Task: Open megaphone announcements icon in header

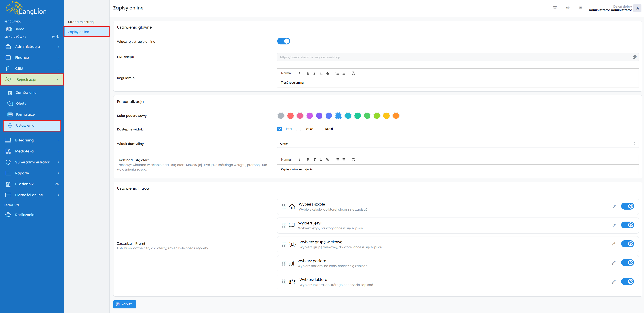Action: point(568,8)
